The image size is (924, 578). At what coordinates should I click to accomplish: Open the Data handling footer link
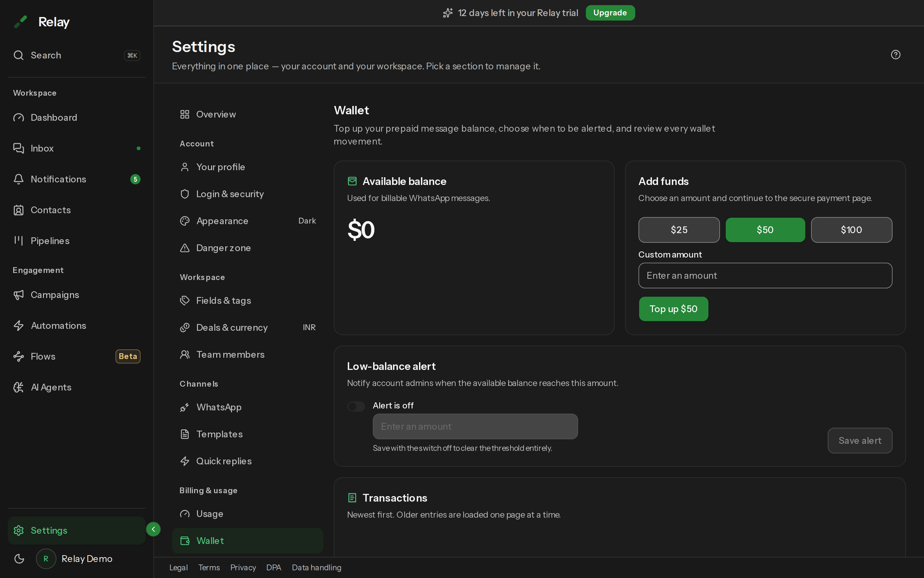click(x=317, y=568)
